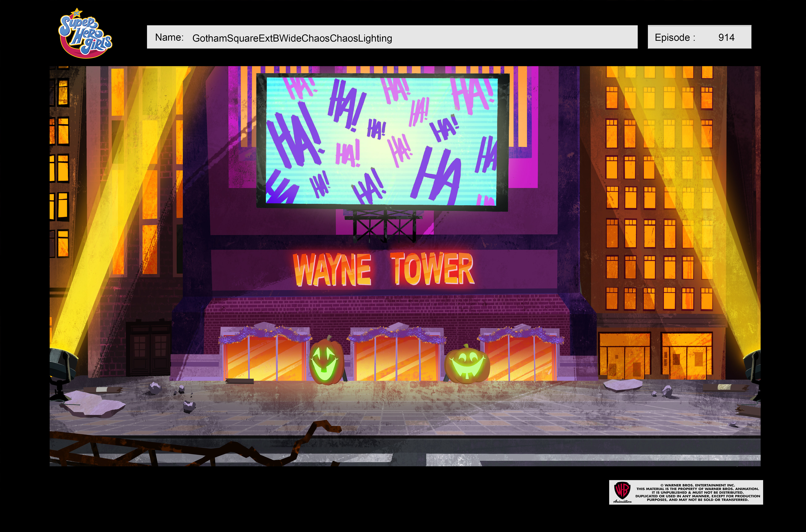The image size is (806, 532).
Task: Click the TOWER neon sign word
Action: point(432,269)
